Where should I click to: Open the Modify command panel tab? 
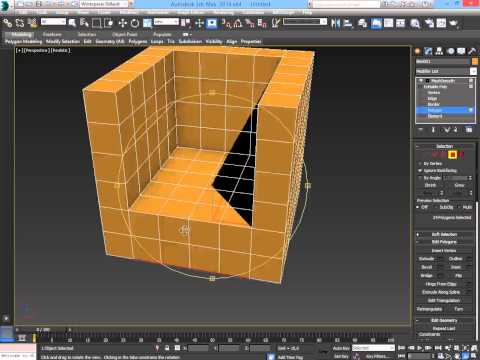point(428,51)
